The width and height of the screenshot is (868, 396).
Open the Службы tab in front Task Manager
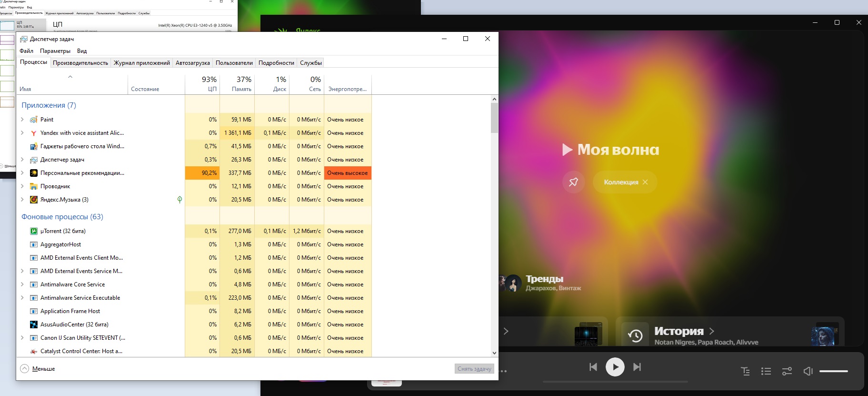(311, 63)
